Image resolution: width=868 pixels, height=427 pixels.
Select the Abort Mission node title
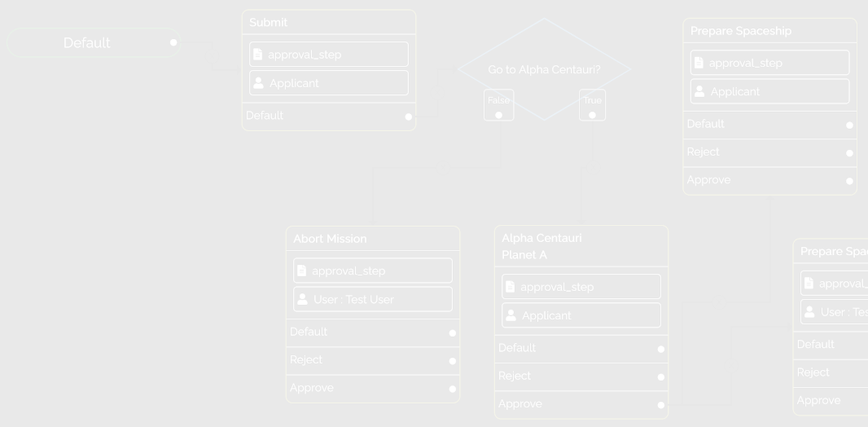[x=330, y=239]
